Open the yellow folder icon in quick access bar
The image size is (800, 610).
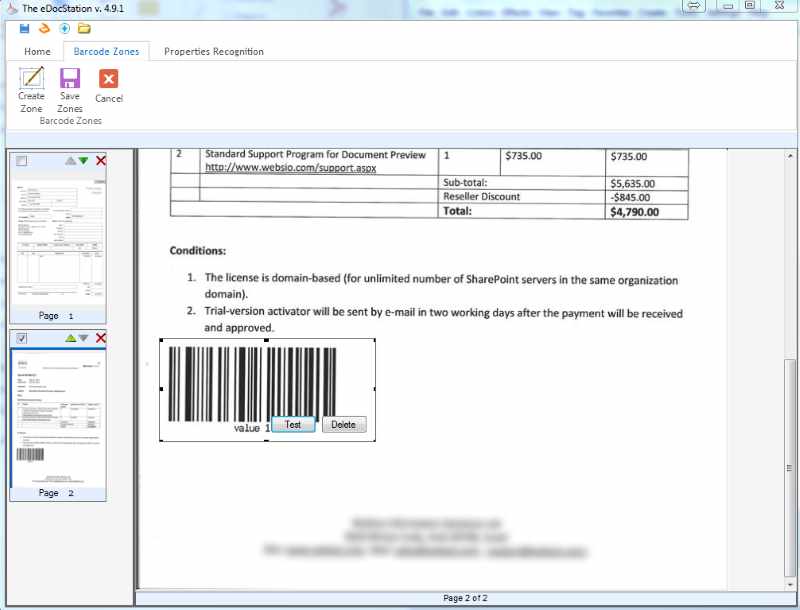(84, 29)
